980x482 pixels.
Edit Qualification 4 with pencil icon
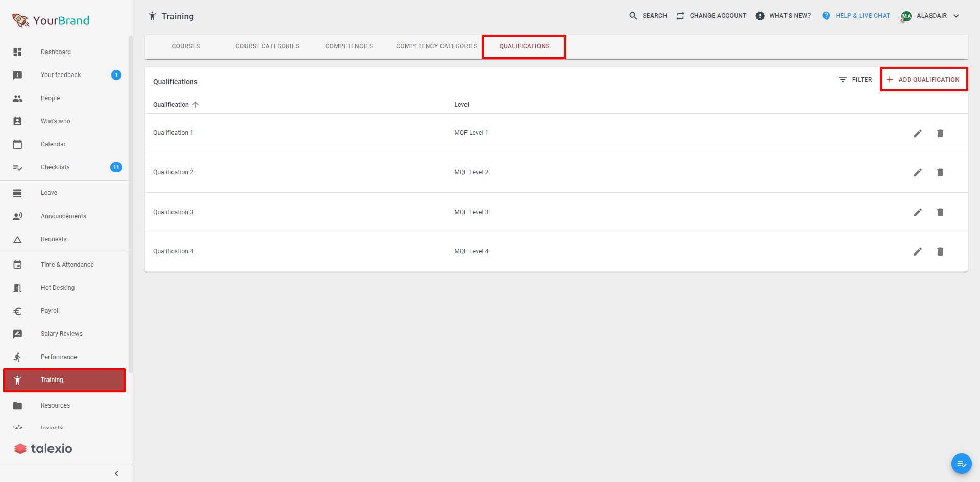(x=918, y=251)
